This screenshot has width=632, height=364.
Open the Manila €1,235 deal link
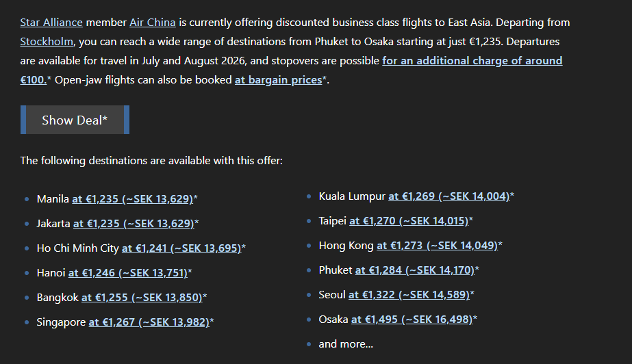[x=133, y=199]
